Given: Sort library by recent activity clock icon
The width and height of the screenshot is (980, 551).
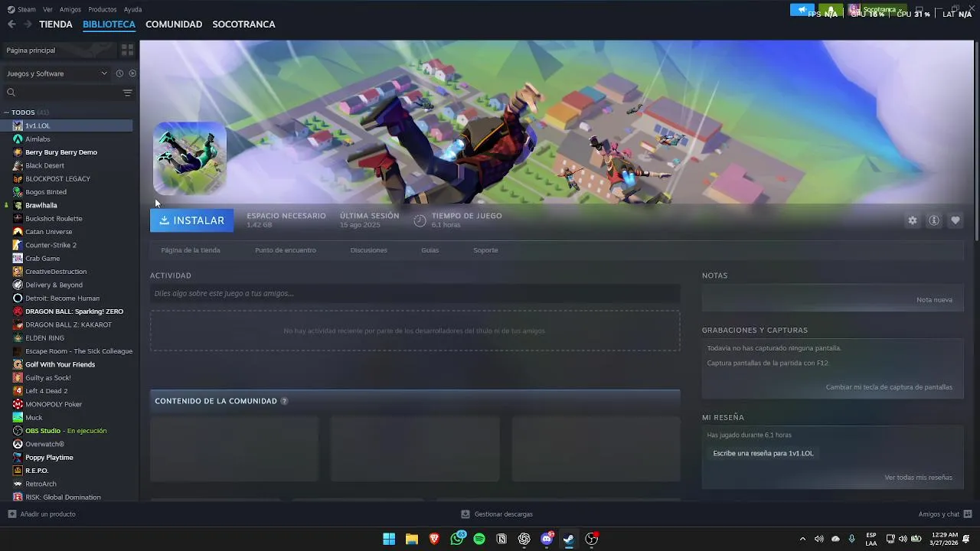Looking at the screenshot, I should coord(119,73).
